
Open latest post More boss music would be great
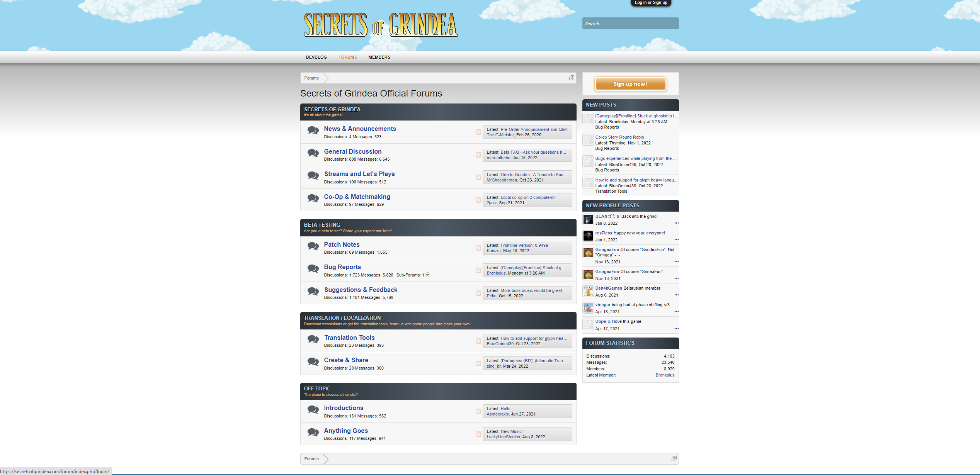click(x=531, y=290)
